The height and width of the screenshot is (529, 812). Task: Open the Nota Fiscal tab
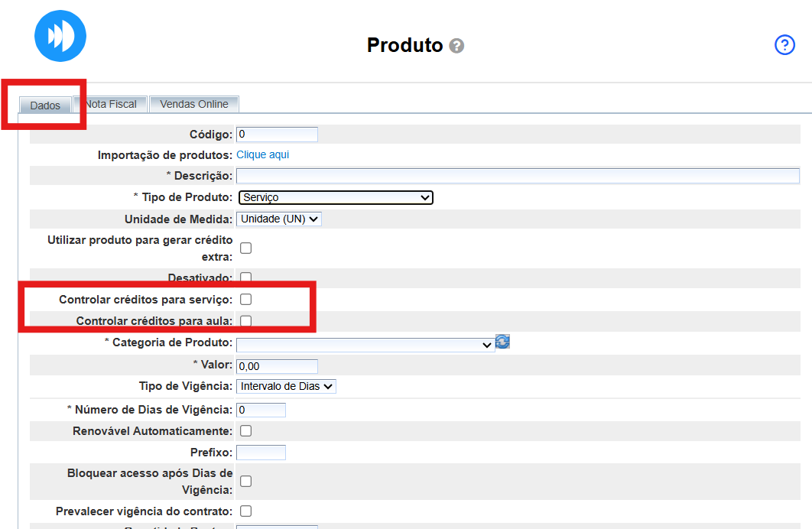tap(112, 104)
